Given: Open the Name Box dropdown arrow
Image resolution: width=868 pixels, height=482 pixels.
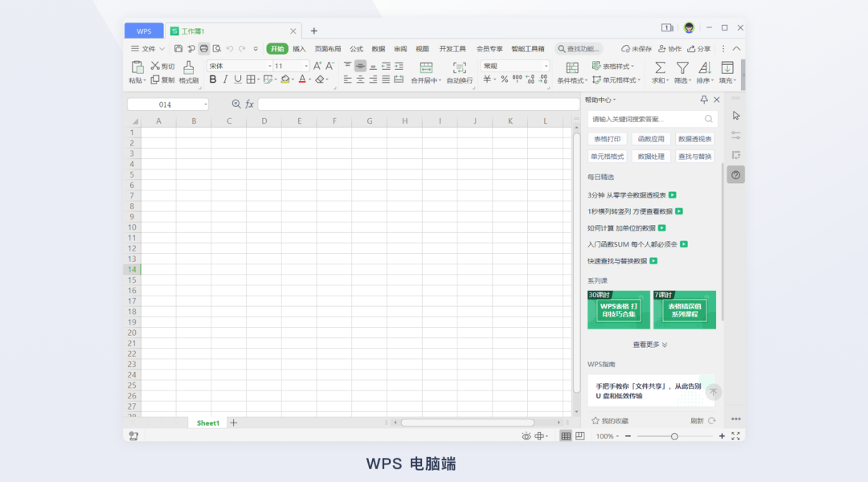Looking at the screenshot, I should click(x=206, y=104).
